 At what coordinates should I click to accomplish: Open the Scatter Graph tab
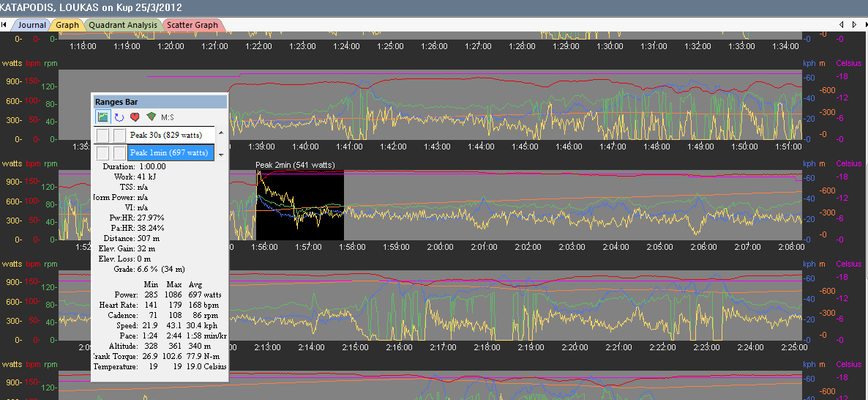tap(192, 25)
